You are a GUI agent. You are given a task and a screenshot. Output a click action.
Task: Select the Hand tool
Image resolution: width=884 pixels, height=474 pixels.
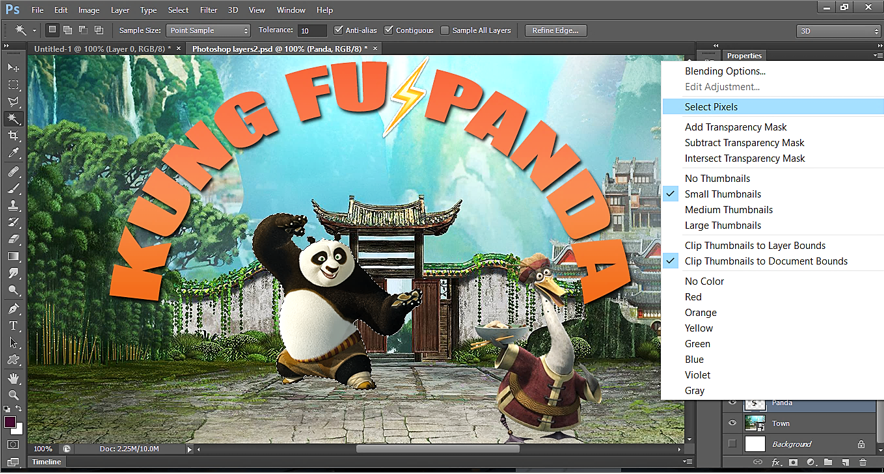coord(13,378)
